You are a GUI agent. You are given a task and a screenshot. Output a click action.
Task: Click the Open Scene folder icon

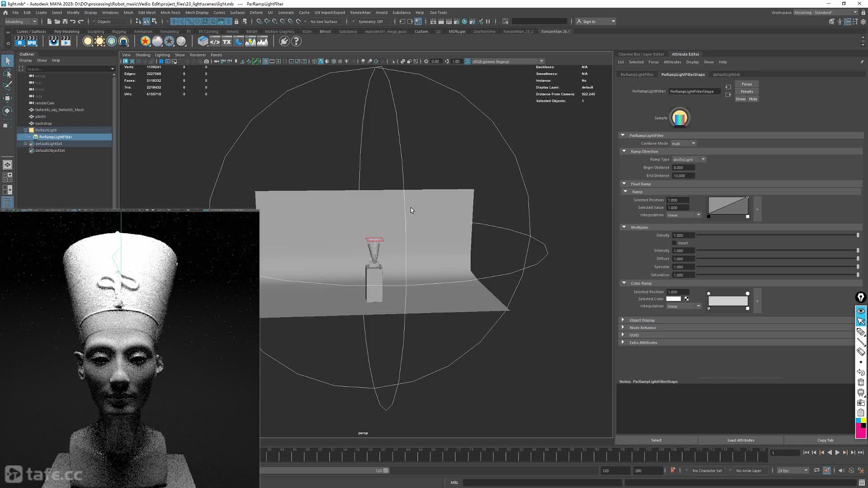tap(57, 21)
